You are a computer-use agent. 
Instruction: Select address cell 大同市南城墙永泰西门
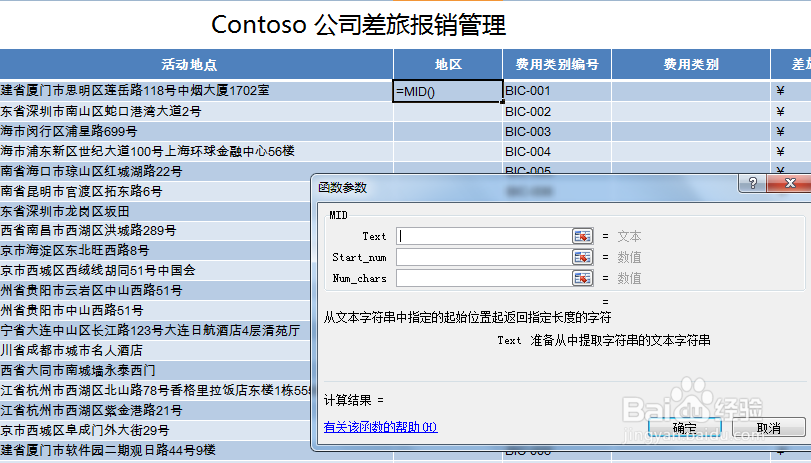pyautogui.click(x=155, y=370)
